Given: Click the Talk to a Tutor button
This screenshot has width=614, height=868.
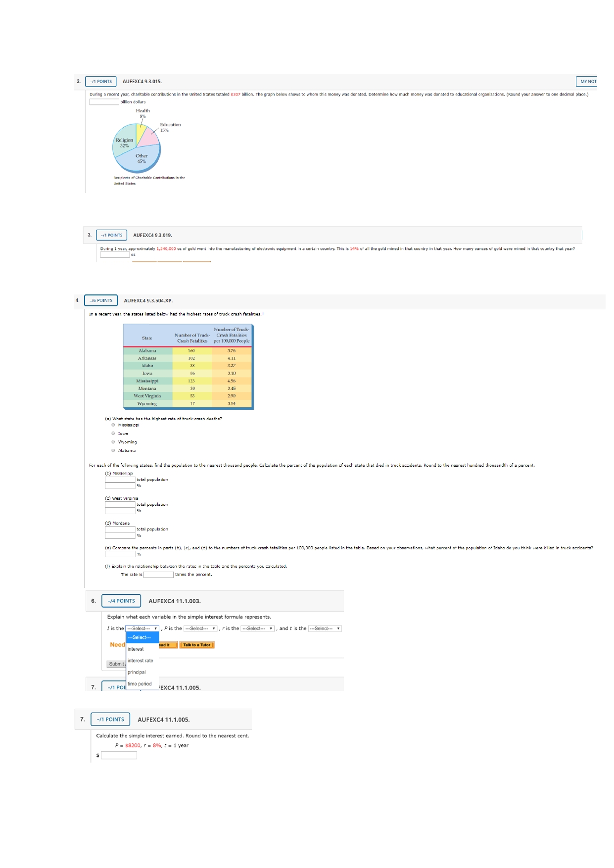Looking at the screenshot, I should click(197, 645).
